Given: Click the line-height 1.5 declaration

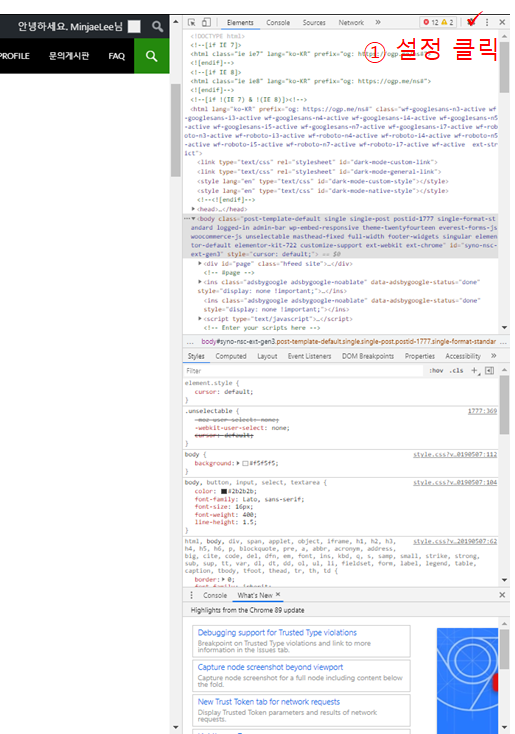Looking at the screenshot, I should click(x=225, y=522).
